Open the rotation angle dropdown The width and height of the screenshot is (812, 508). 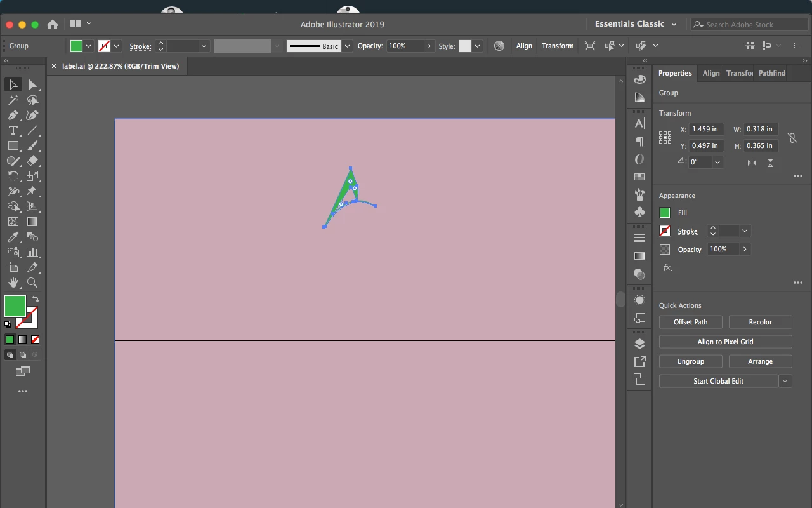click(x=717, y=162)
